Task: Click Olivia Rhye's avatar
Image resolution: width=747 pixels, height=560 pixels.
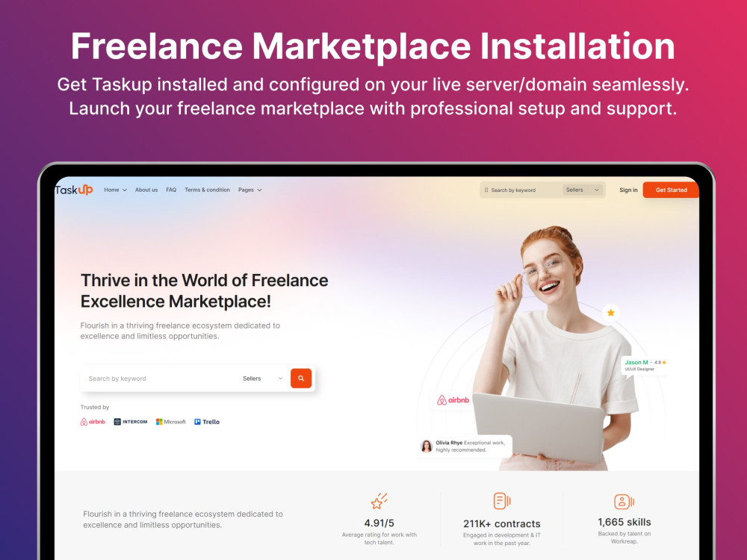Action: pyautogui.click(x=427, y=447)
